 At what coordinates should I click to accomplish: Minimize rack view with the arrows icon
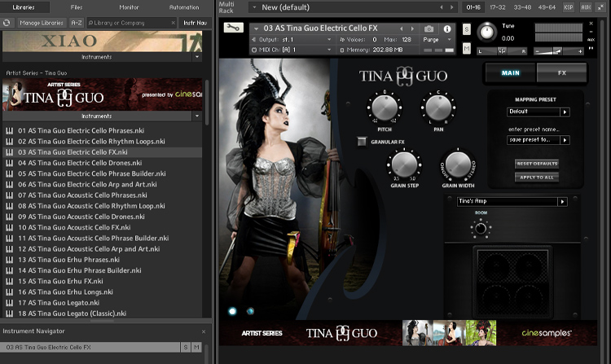click(600, 7)
